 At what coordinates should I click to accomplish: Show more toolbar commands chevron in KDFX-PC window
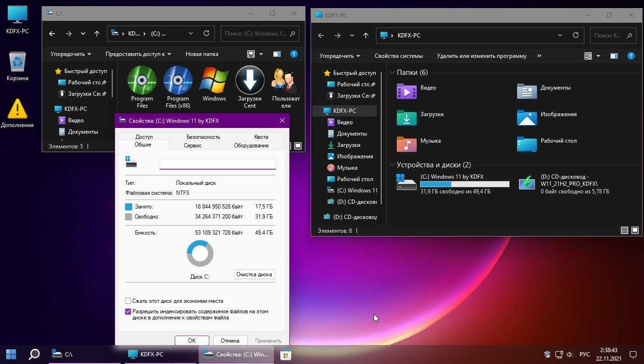click(x=539, y=56)
